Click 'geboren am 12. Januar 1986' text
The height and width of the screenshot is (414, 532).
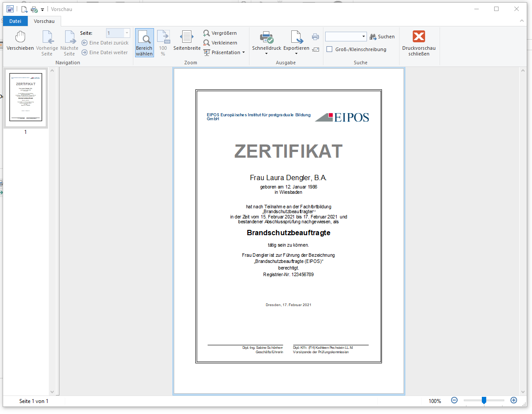coord(288,187)
